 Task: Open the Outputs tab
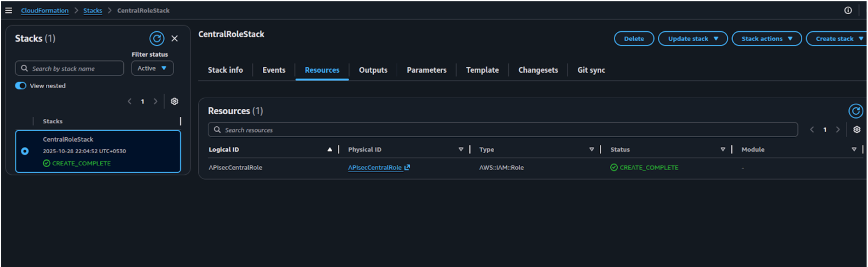click(x=373, y=70)
